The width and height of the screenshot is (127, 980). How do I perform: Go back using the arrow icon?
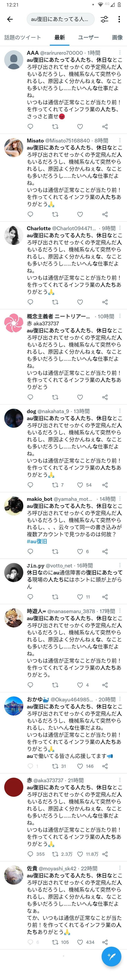pyautogui.click(x=10, y=19)
